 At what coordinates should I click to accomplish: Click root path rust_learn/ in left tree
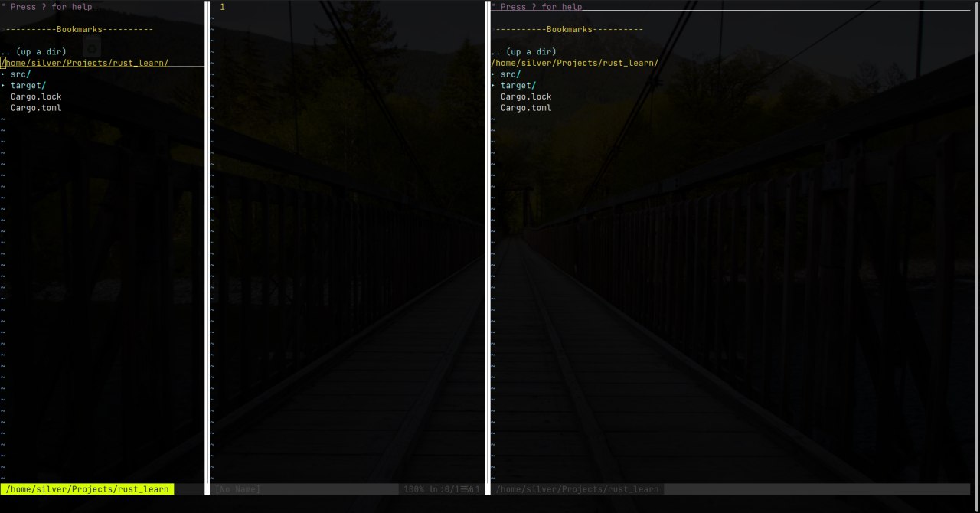[x=85, y=63]
